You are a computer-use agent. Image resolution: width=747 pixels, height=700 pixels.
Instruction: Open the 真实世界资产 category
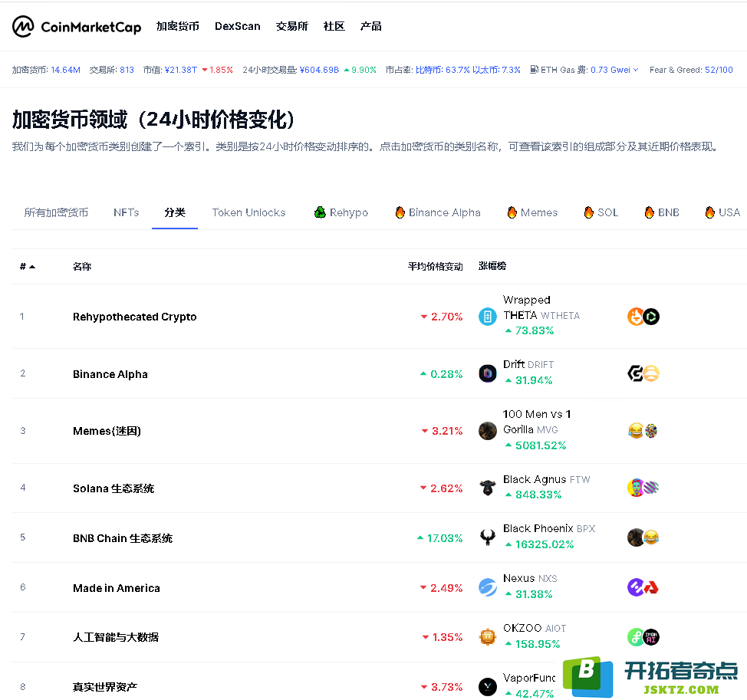[105, 687]
